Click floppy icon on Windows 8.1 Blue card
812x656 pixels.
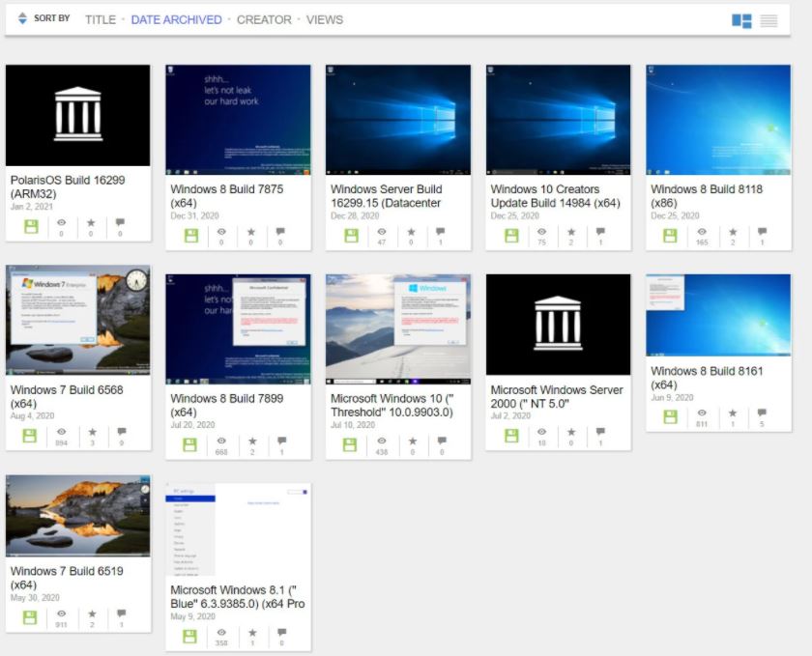(189, 636)
